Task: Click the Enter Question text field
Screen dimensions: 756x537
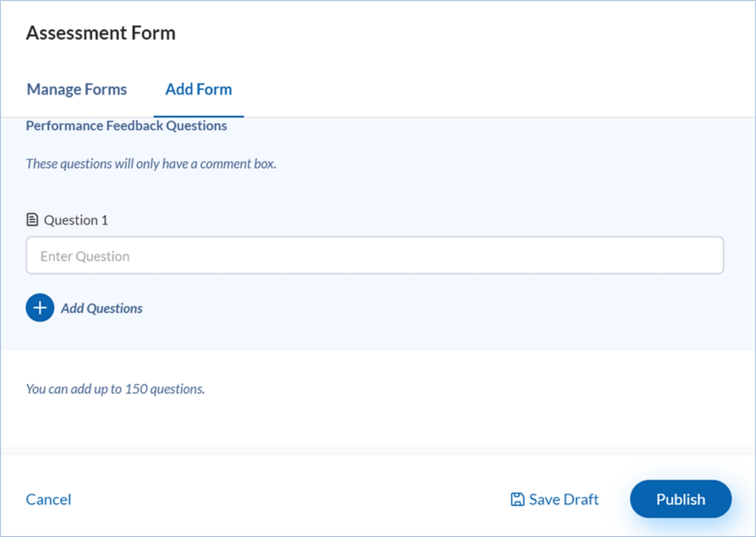Action: pos(374,256)
